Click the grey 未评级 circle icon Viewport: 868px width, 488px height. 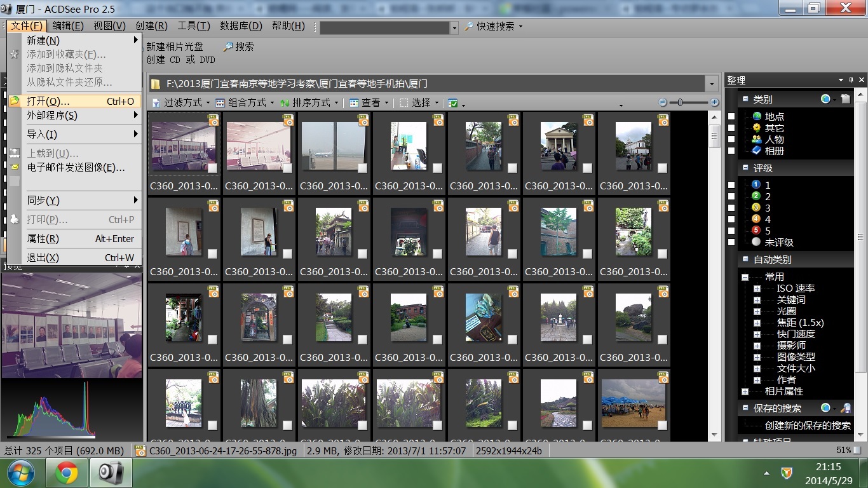pyautogui.click(x=756, y=242)
